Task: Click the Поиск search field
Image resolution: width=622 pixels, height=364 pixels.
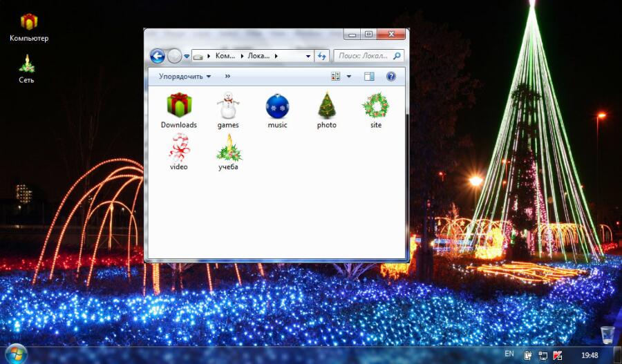Action: pos(365,56)
